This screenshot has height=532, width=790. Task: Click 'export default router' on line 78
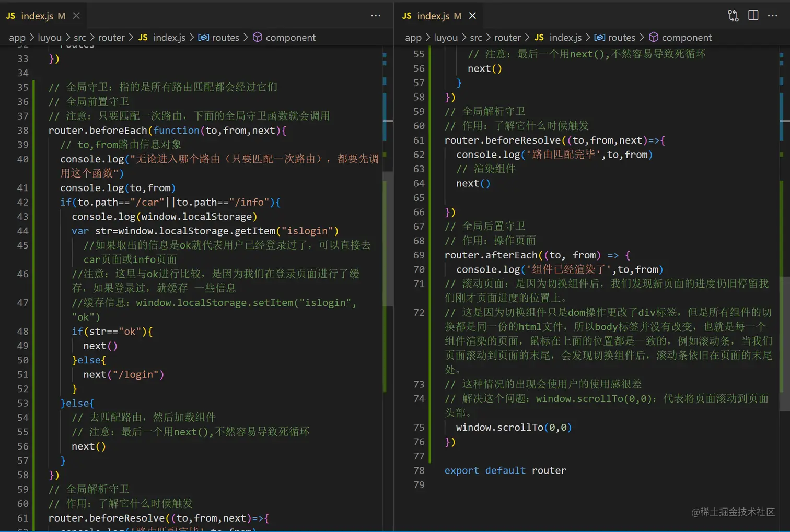point(505,470)
